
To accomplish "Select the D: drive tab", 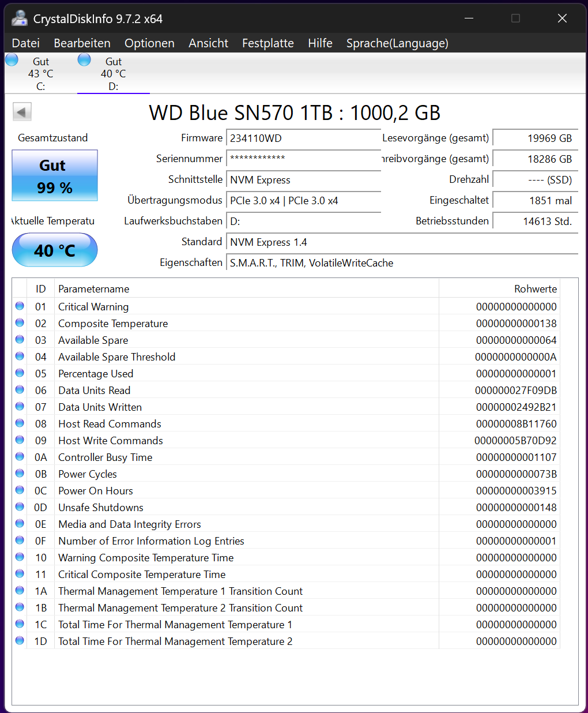I will (114, 74).
